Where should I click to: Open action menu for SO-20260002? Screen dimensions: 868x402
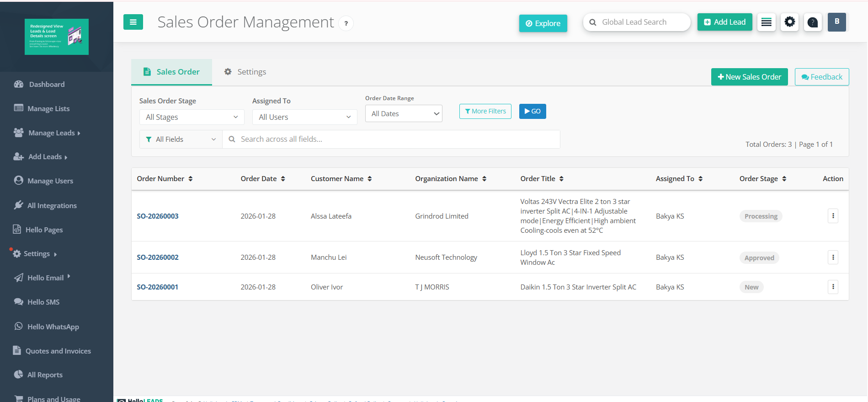coord(833,257)
